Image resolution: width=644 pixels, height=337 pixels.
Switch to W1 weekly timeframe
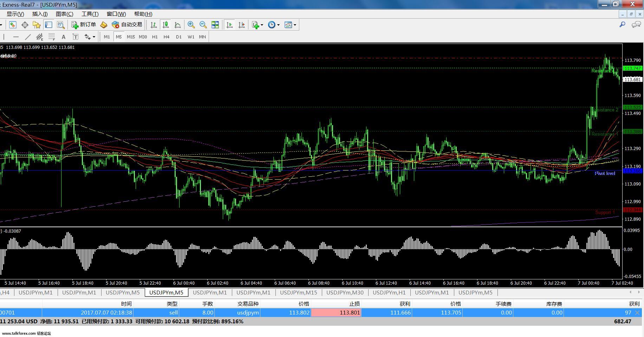click(x=191, y=37)
